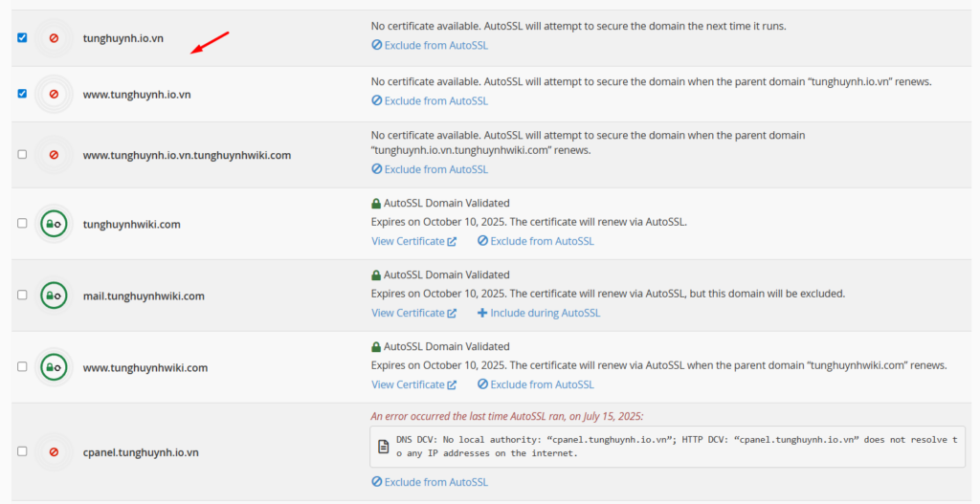This screenshot has height=504, width=980.
Task: Exclude www.tunghuynh.io.vn from AutoSSL
Action: pos(430,100)
